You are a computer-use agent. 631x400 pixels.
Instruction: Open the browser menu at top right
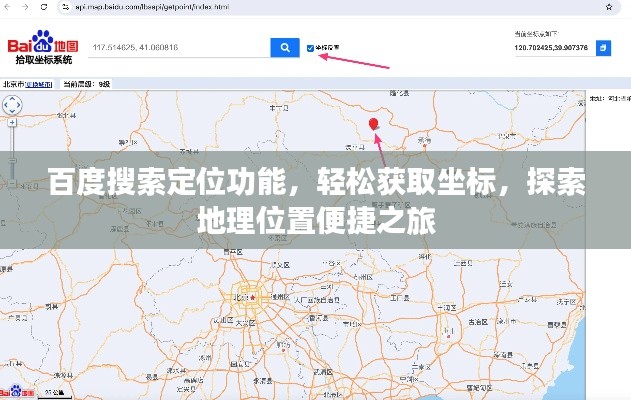tap(623, 8)
